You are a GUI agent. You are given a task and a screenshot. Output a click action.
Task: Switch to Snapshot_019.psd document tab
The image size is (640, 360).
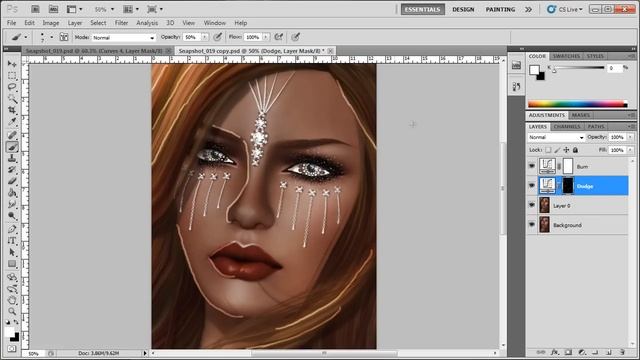(x=93, y=51)
